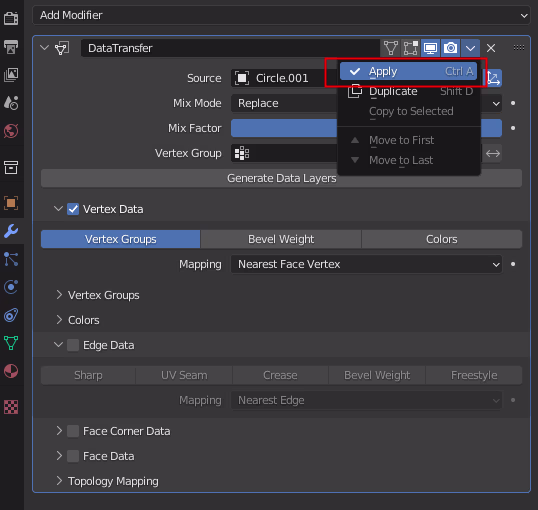
Task: Open the Scene properties tab
Action: [11, 103]
